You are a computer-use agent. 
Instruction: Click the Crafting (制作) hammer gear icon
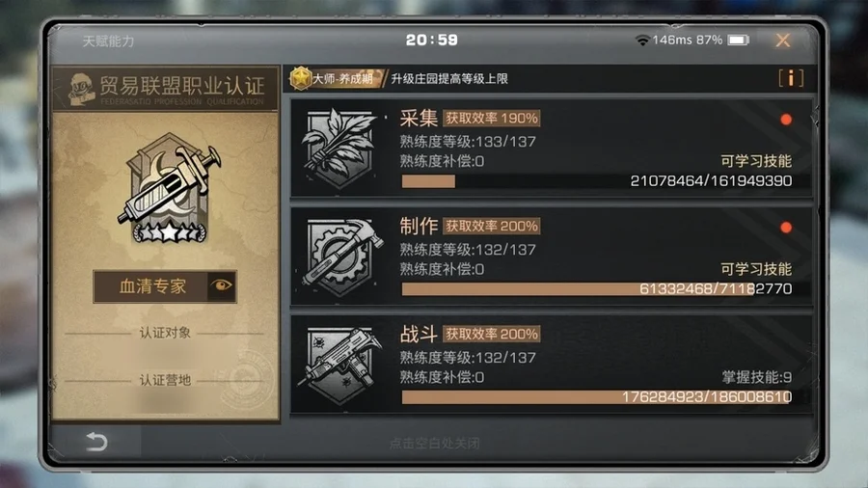(342, 256)
